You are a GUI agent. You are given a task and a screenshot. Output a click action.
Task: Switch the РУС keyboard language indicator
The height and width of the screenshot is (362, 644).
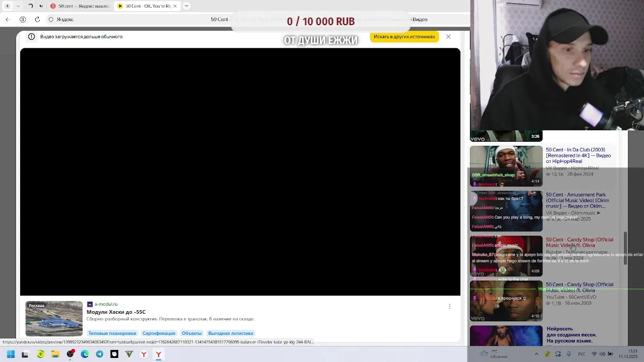coord(582,354)
